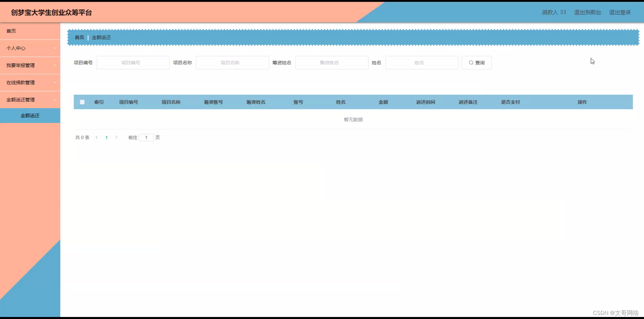
Task: Focus the 筹资姓名 input field
Action: tap(332, 62)
